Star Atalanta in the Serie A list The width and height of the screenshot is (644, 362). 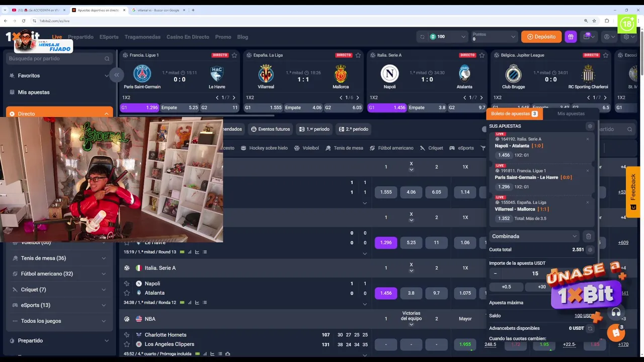pos(127,293)
